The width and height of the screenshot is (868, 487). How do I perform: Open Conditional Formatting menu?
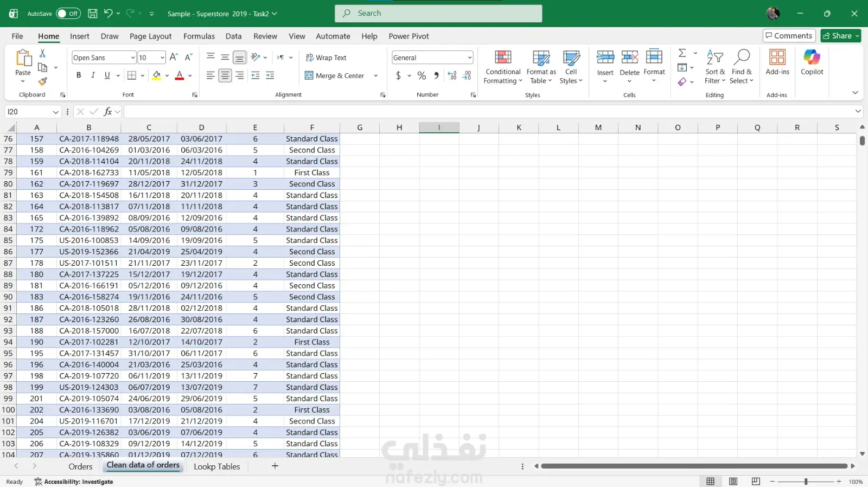tap(503, 67)
